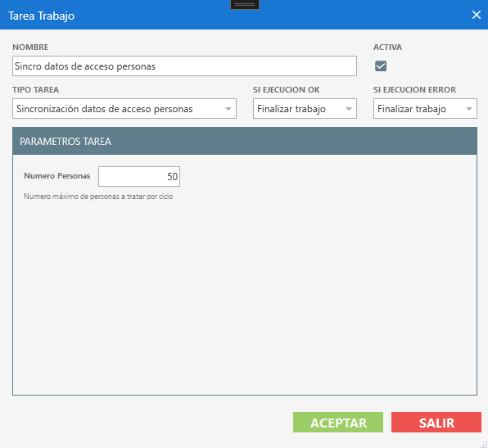The image size is (488, 448).
Task: Click the Tarea Trabajo title text
Action: point(41,16)
